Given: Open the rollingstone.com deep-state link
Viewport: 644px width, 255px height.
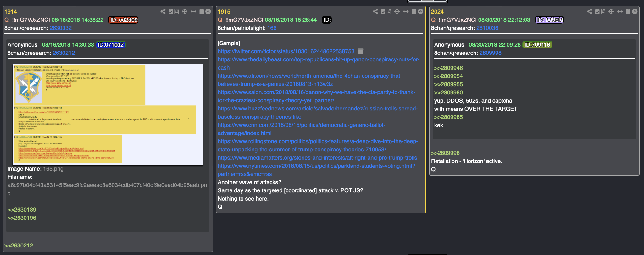Looking at the screenshot, I should (318, 145).
